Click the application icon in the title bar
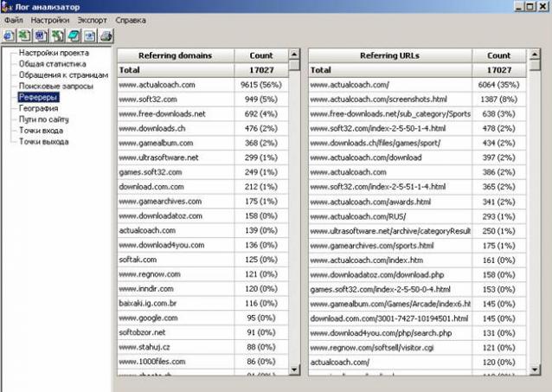Image resolution: width=552 pixels, height=392 pixels. (x=6, y=6)
